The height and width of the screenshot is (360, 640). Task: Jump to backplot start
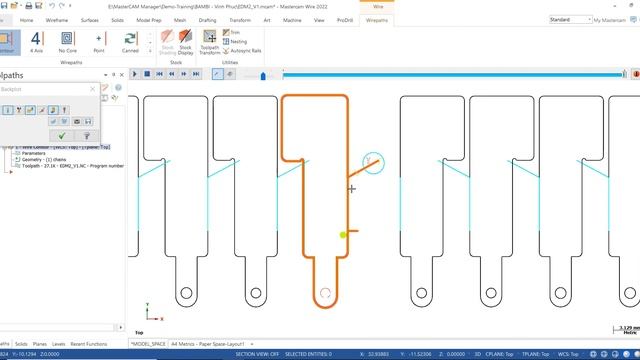[x=159, y=74]
